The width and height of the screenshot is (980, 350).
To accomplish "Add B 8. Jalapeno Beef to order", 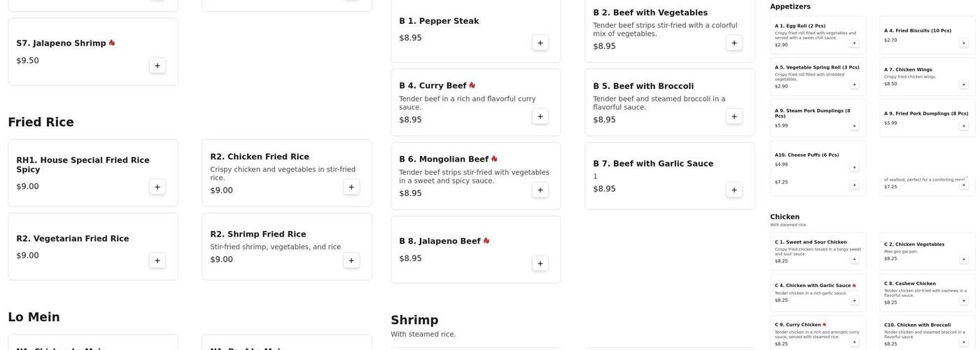I will (x=540, y=263).
